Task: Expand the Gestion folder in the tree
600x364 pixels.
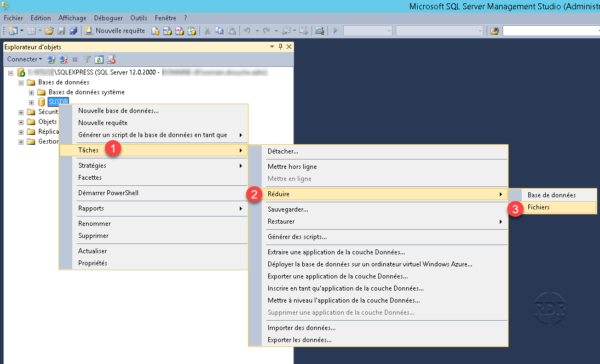Action: (x=21, y=142)
